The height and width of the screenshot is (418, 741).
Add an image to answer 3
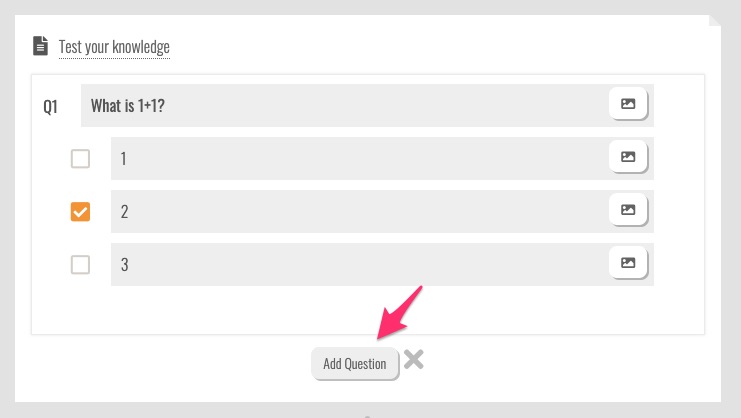[628, 263]
